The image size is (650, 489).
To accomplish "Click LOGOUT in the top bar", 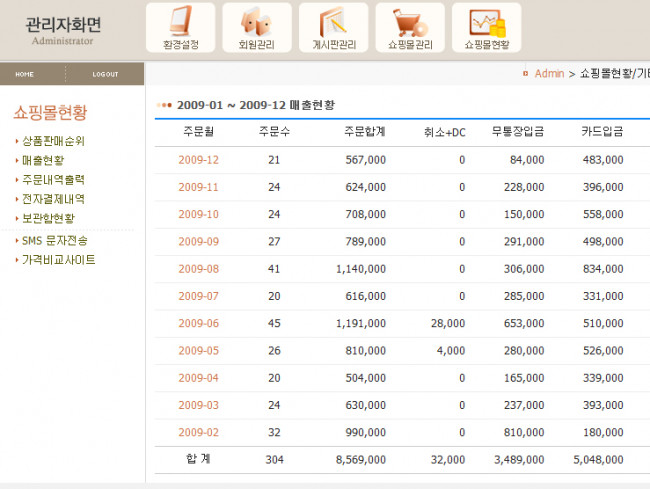I will 105,74.
